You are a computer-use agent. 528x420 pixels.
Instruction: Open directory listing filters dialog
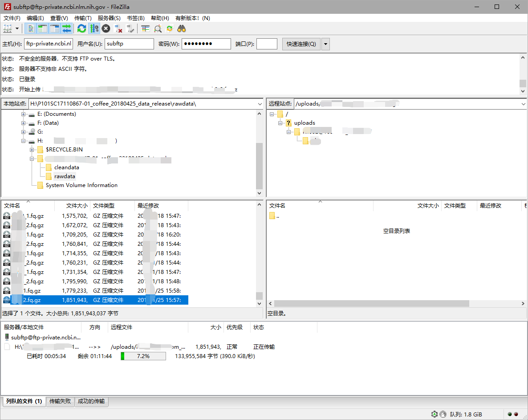[146, 29]
